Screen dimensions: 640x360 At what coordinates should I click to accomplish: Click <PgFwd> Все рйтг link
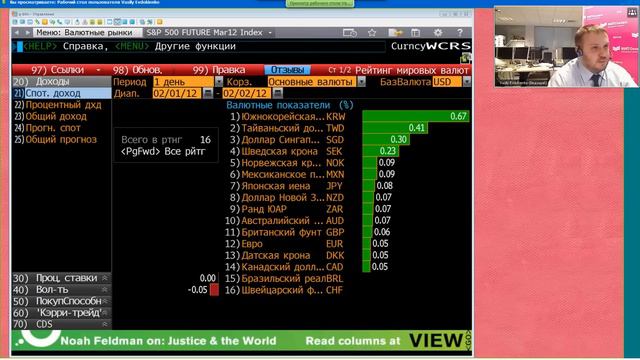click(163, 151)
